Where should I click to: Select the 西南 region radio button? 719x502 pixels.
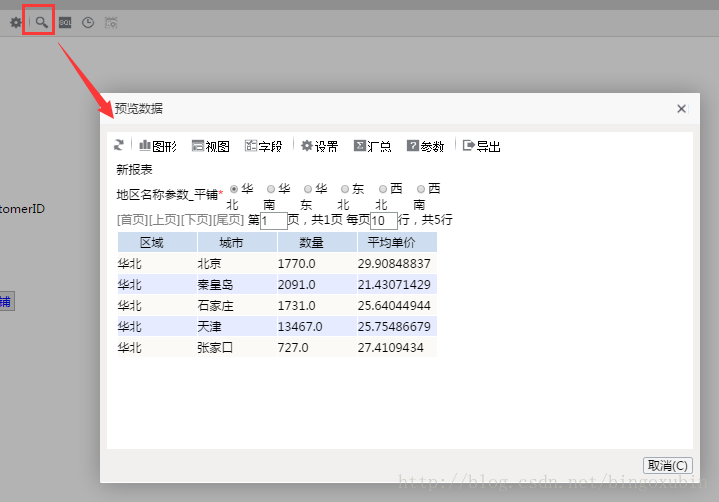421,189
